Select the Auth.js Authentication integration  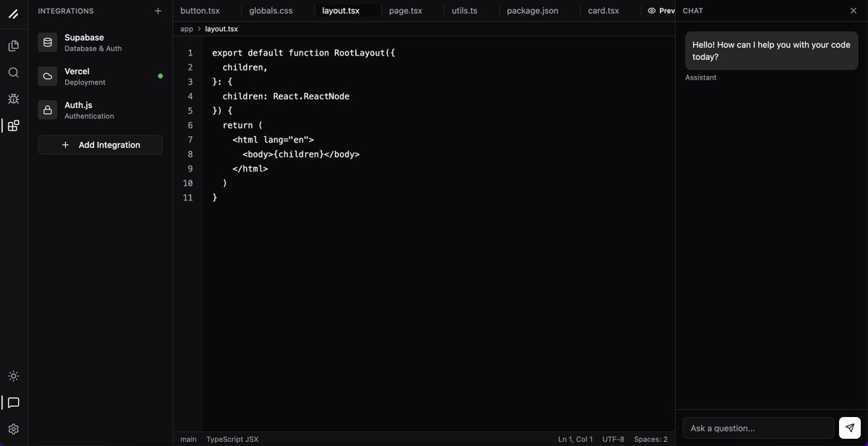(101, 110)
